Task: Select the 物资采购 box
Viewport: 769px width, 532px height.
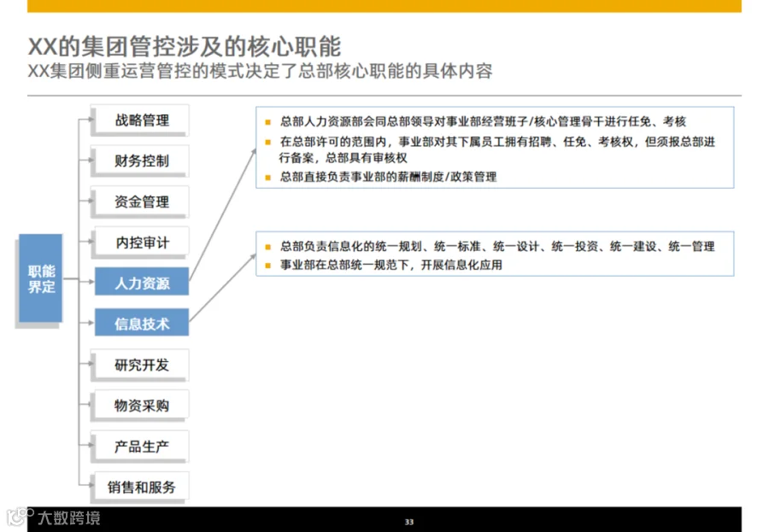Action: coord(141,405)
